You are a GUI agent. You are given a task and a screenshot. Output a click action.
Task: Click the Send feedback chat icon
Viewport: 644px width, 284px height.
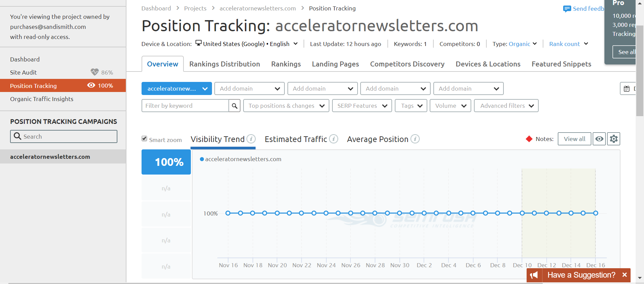point(567,9)
